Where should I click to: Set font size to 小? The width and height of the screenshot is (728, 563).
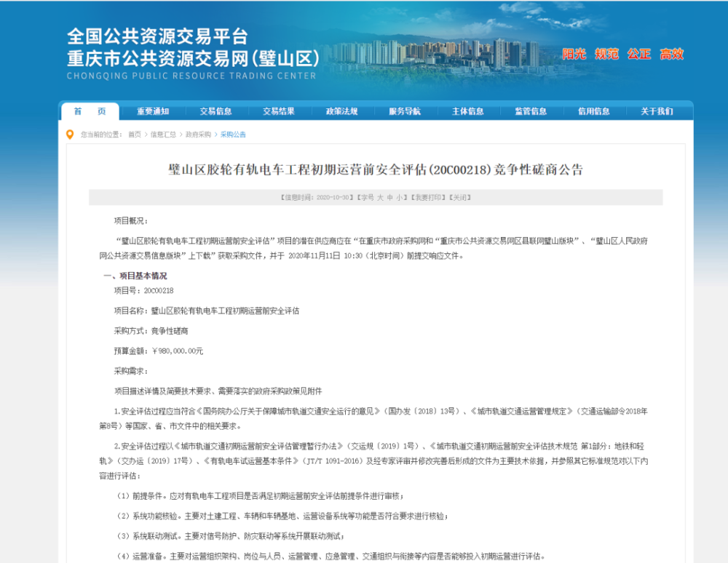pos(399,198)
